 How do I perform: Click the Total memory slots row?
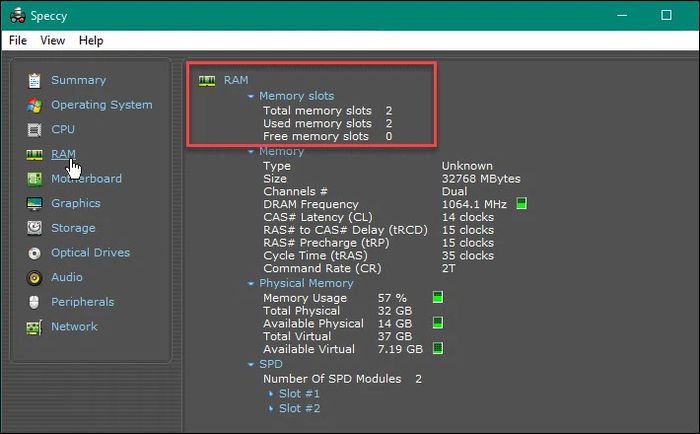pos(328,111)
